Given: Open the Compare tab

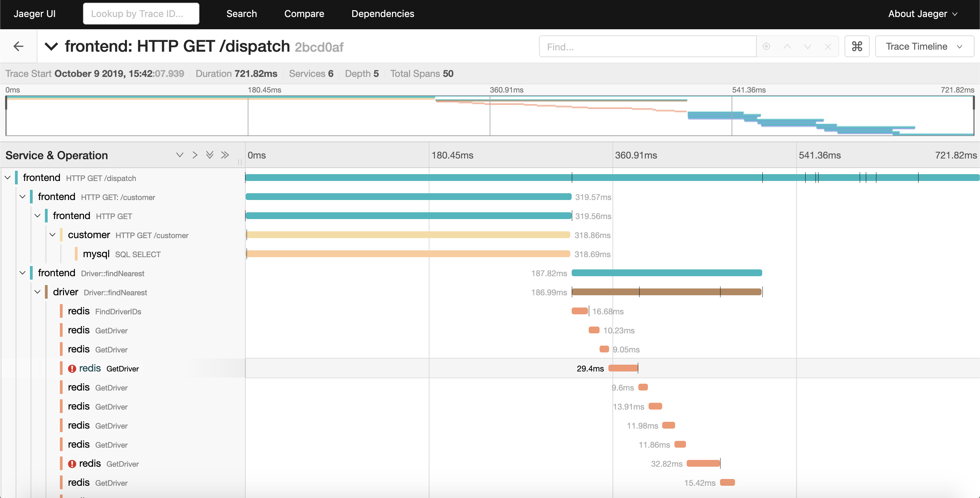Looking at the screenshot, I should [x=304, y=14].
